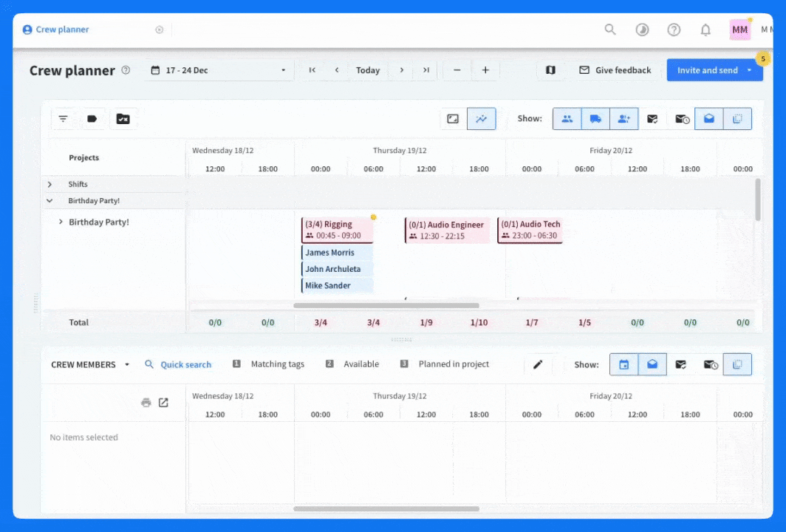This screenshot has height=532, width=786.
Task: Click Give feedback
Action: [x=615, y=70]
